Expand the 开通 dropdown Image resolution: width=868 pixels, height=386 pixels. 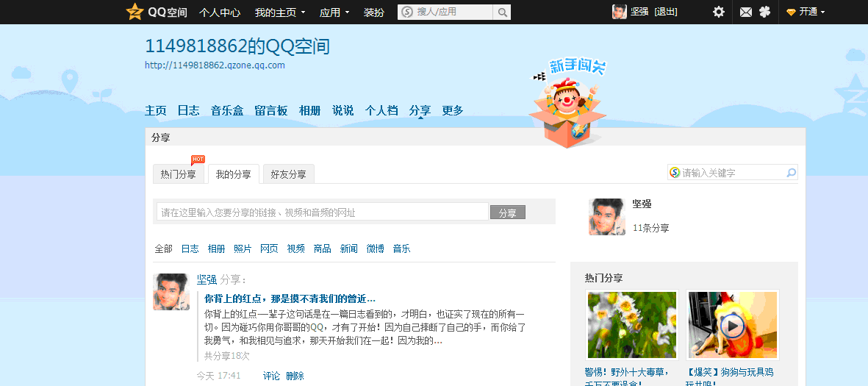pyautogui.click(x=811, y=12)
